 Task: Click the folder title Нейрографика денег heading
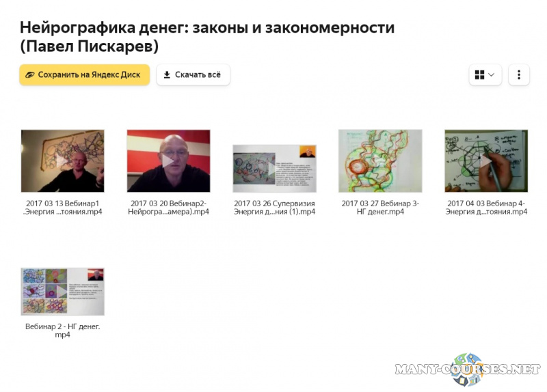pyautogui.click(x=206, y=37)
